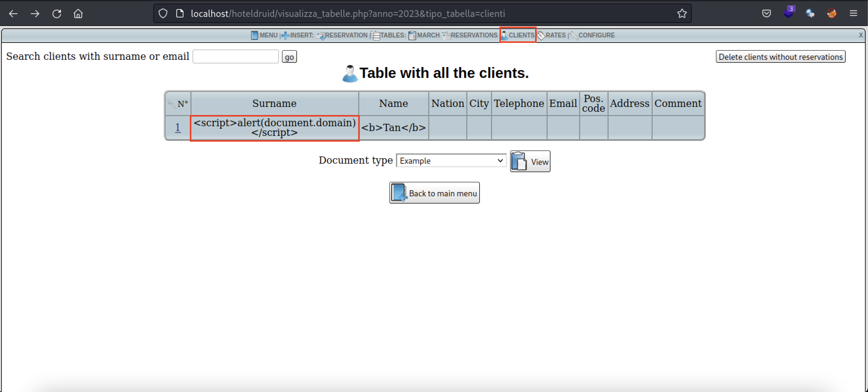The height and width of the screenshot is (392, 868).
Task: Click the INSERT plus icon
Action: [x=286, y=35]
